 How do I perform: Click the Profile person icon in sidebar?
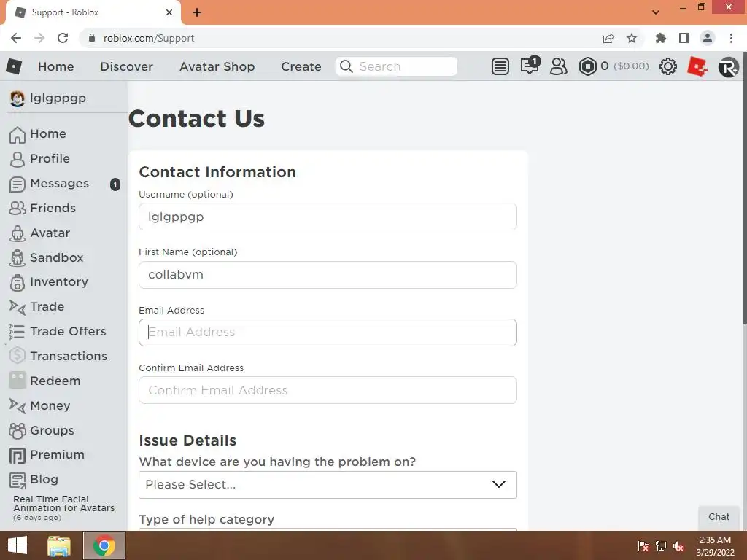click(x=18, y=160)
